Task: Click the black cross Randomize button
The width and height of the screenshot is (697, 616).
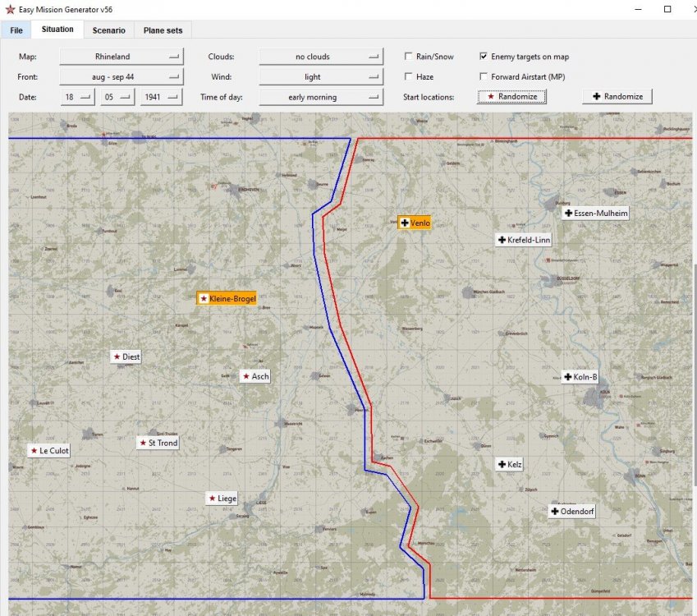Action: (617, 96)
